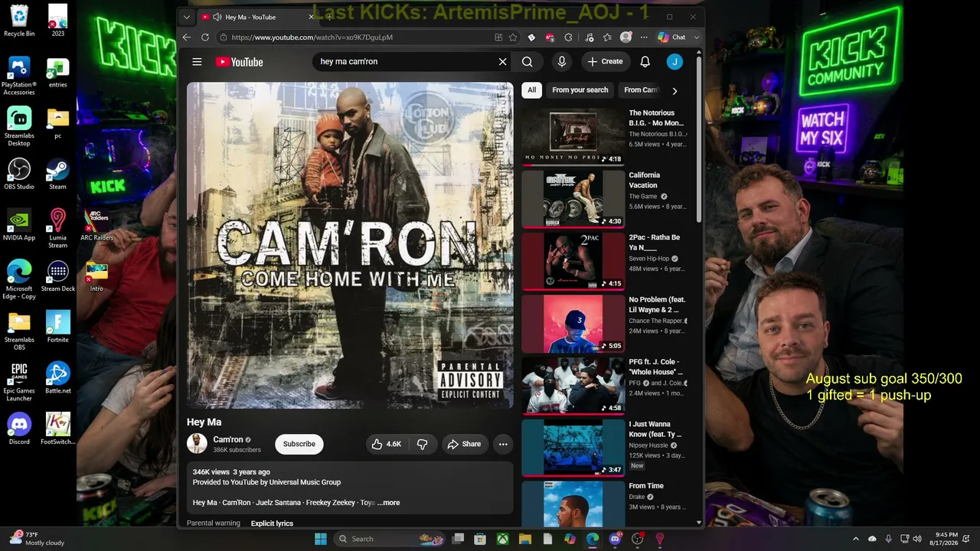Click the YouTube search field
This screenshot has height=551, width=980.
406,62
